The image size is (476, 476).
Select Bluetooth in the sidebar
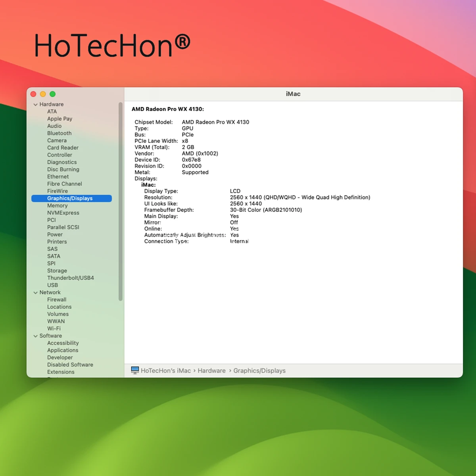[x=59, y=133]
